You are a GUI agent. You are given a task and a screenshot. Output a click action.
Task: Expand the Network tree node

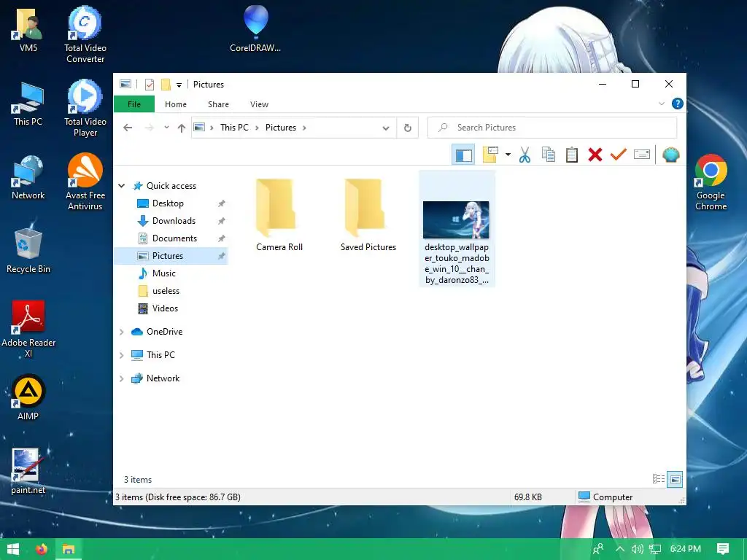pos(122,378)
